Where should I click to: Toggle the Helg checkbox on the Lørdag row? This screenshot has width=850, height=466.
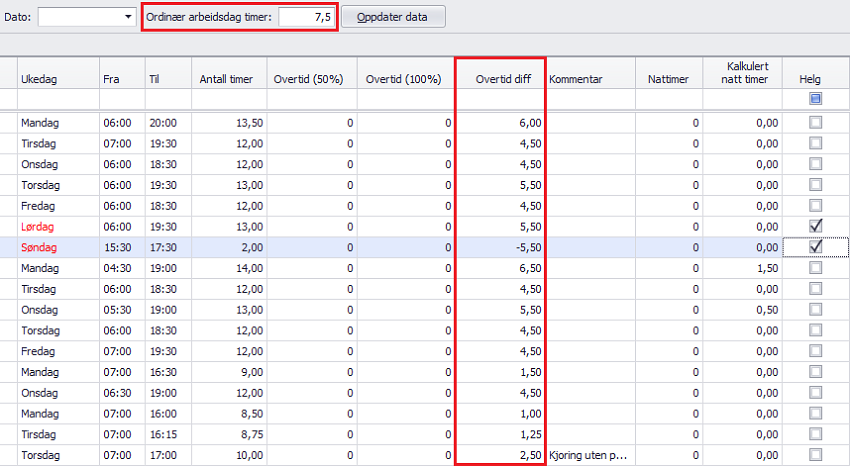816,226
